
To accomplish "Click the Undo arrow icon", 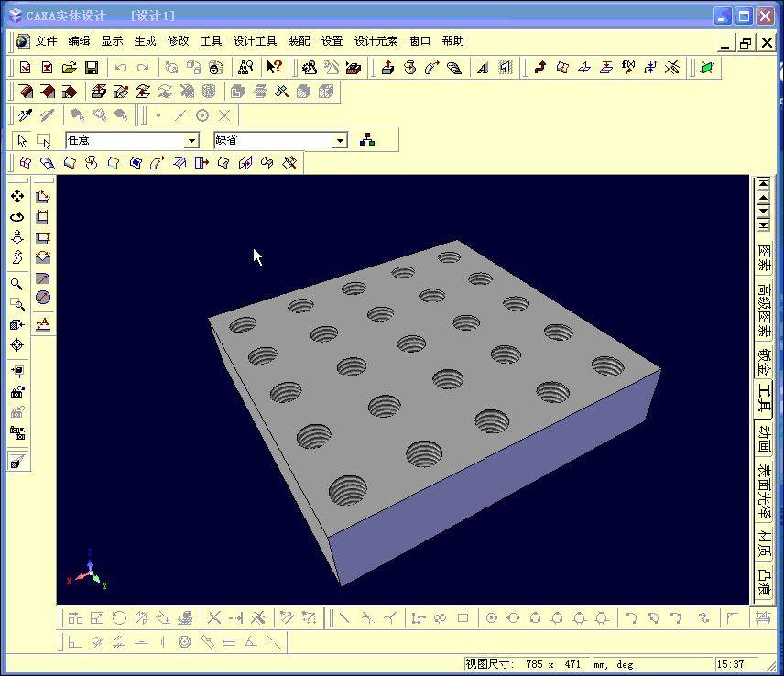I will [121, 68].
